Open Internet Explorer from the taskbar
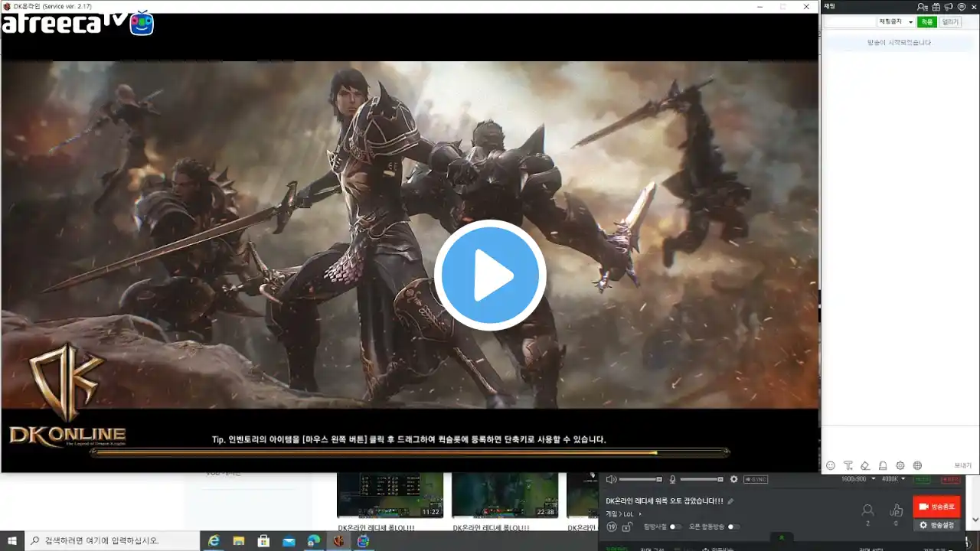 pos(214,541)
